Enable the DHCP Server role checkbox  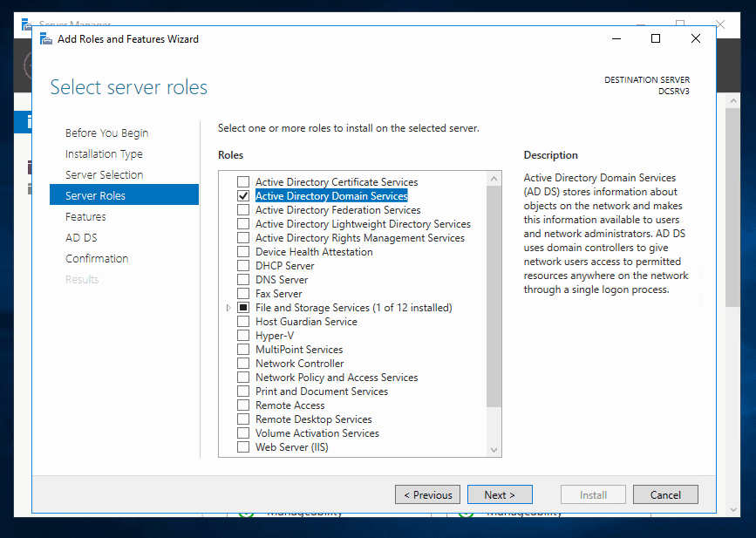[x=243, y=266]
